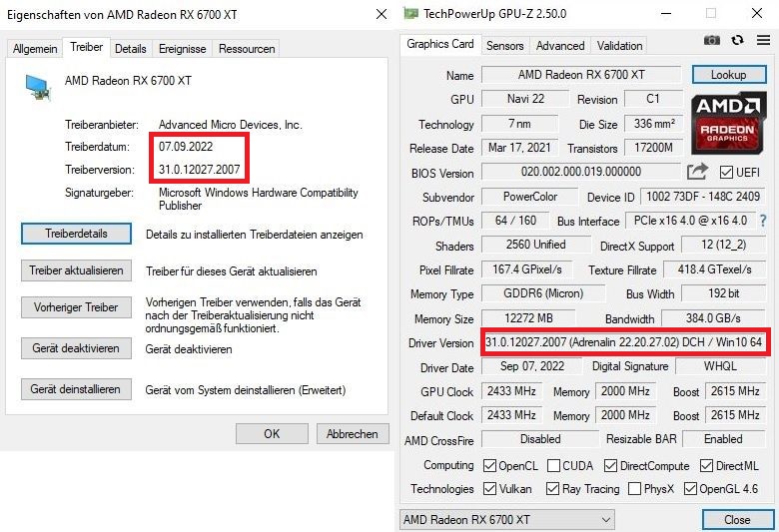Click the Treiber aktualisieren button
The image size is (779, 532).
pyautogui.click(x=76, y=270)
